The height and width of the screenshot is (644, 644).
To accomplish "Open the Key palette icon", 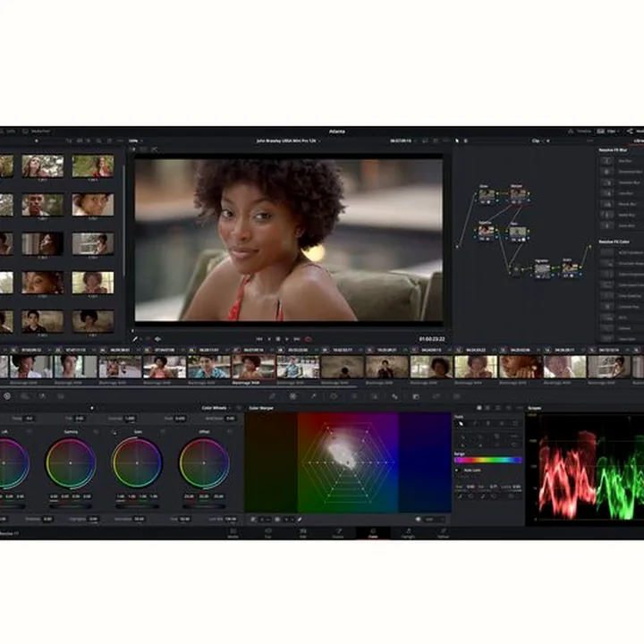I will coord(416,396).
